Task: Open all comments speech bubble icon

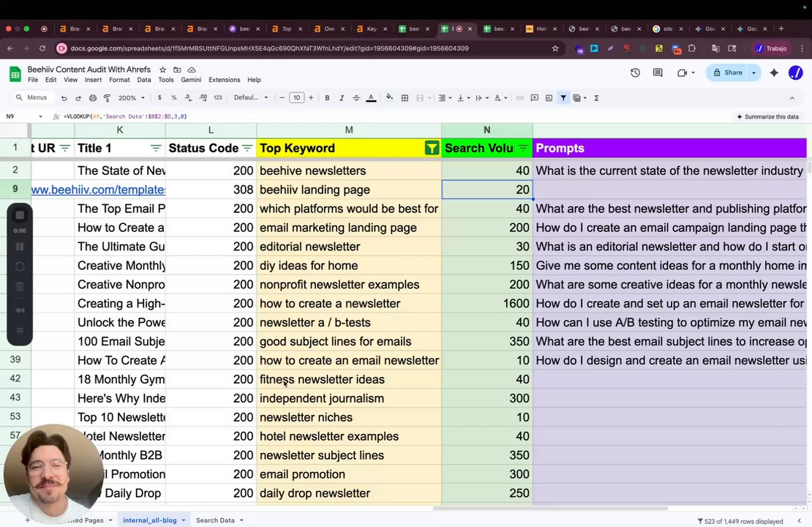Action: pyautogui.click(x=658, y=73)
